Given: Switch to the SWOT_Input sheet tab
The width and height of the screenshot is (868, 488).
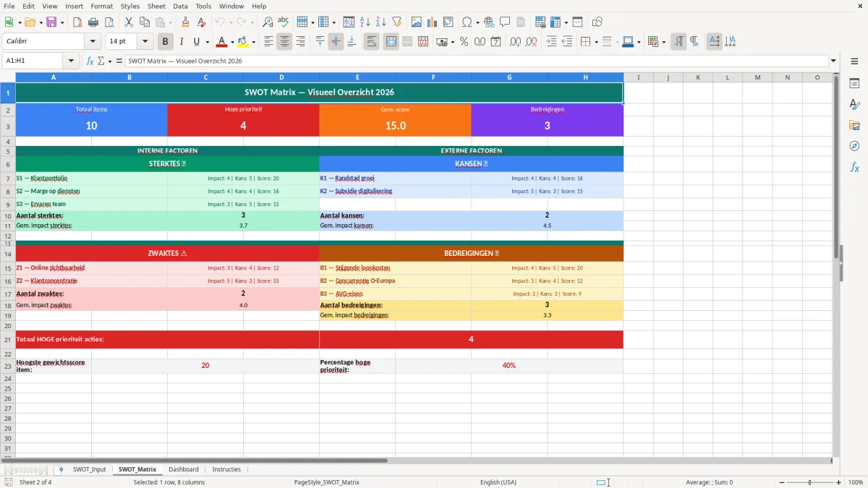Looking at the screenshot, I should pyautogui.click(x=90, y=469).
